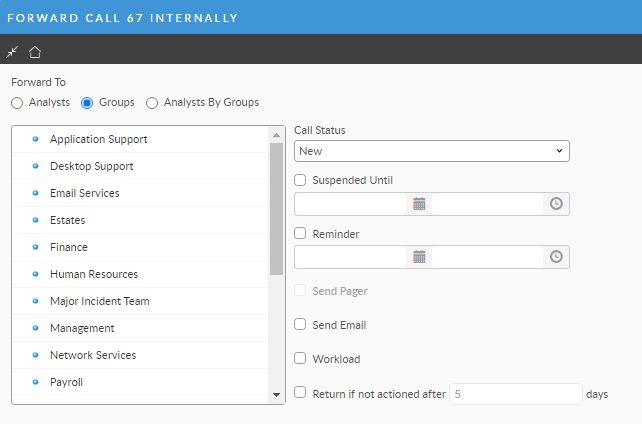Viewport: 642px width, 424px height.
Task: Open Suspended Until clock time picker
Action: pyautogui.click(x=557, y=203)
